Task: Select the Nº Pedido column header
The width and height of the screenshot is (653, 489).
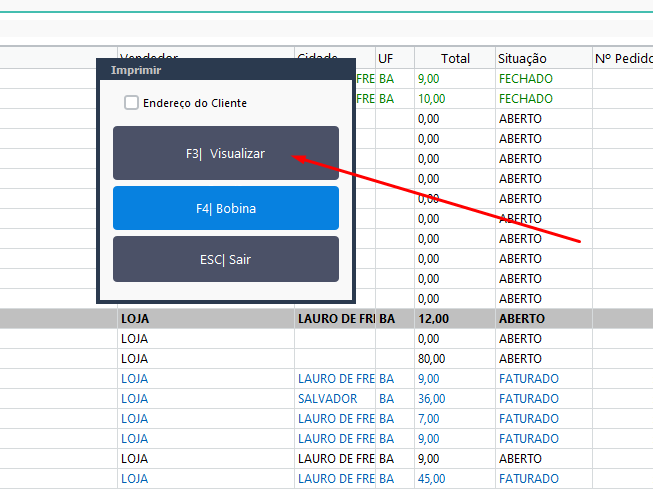Action: (623, 58)
